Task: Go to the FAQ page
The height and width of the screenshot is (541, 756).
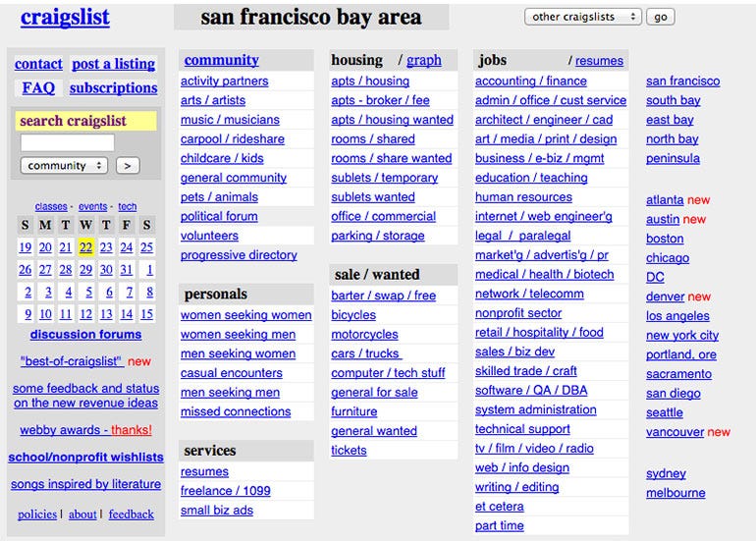Action: [x=38, y=87]
